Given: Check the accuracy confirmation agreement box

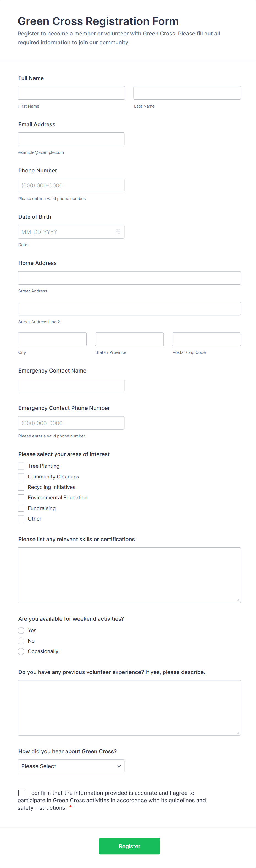Looking at the screenshot, I should tap(21, 793).
